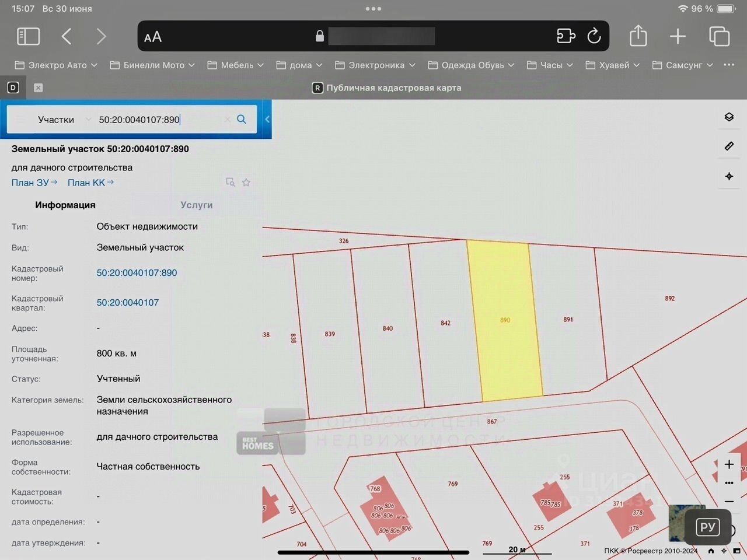Zoom in on the map
The height and width of the screenshot is (560, 747).
(729, 464)
